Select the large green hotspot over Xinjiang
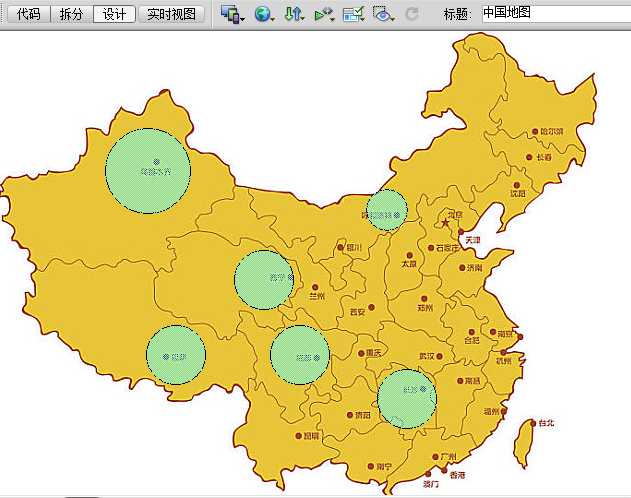Viewport: 631px width, 498px height. (148, 171)
